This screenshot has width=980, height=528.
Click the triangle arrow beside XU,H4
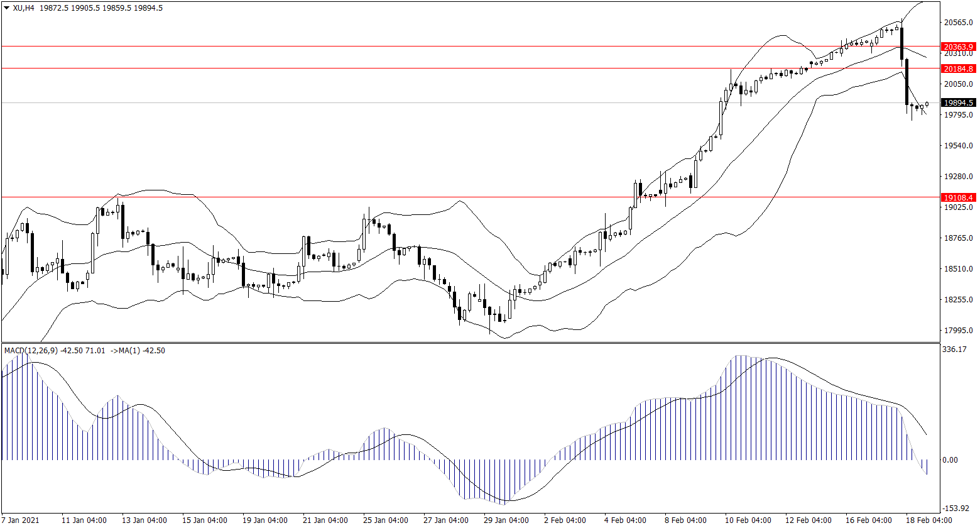point(6,8)
